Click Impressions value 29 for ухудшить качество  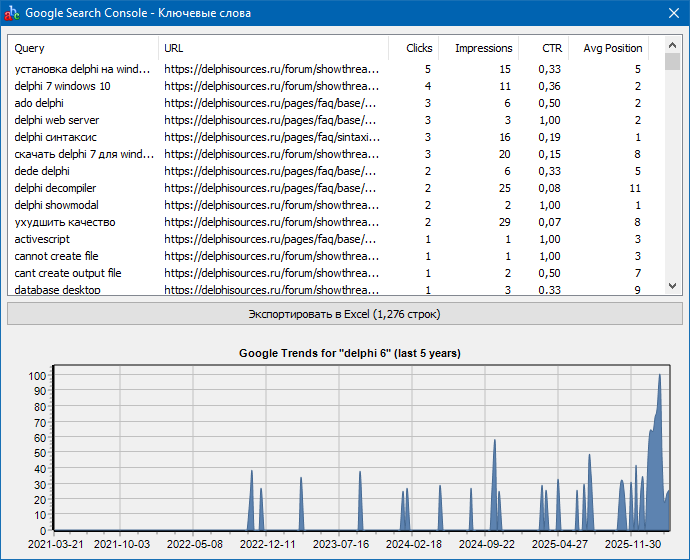pos(504,222)
